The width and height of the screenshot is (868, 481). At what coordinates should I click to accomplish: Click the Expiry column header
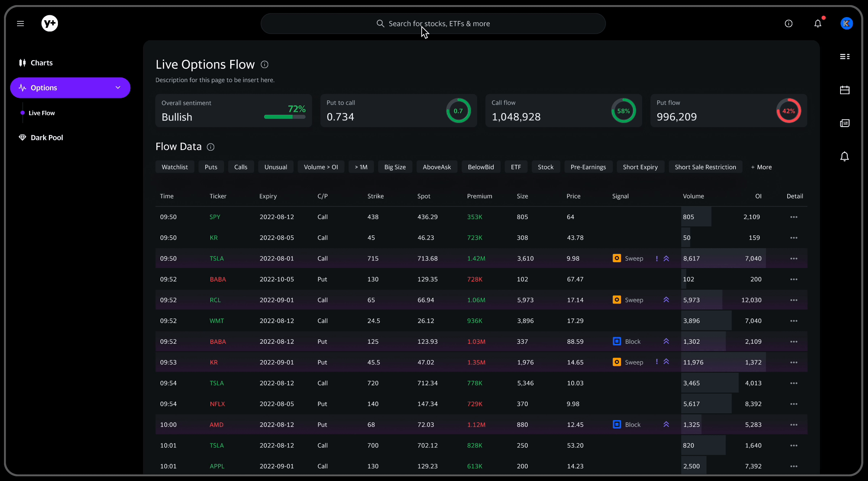tap(268, 196)
